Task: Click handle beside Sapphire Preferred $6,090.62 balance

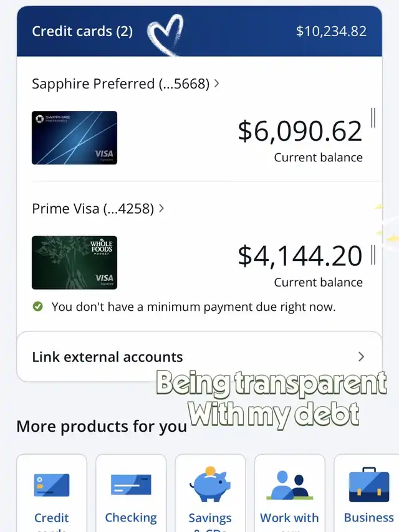Action: (x=373, y=118)
